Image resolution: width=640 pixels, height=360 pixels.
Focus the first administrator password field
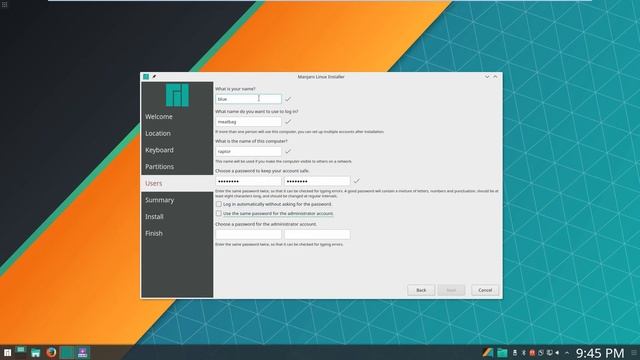pyautogui.click(x=248, y=234)
